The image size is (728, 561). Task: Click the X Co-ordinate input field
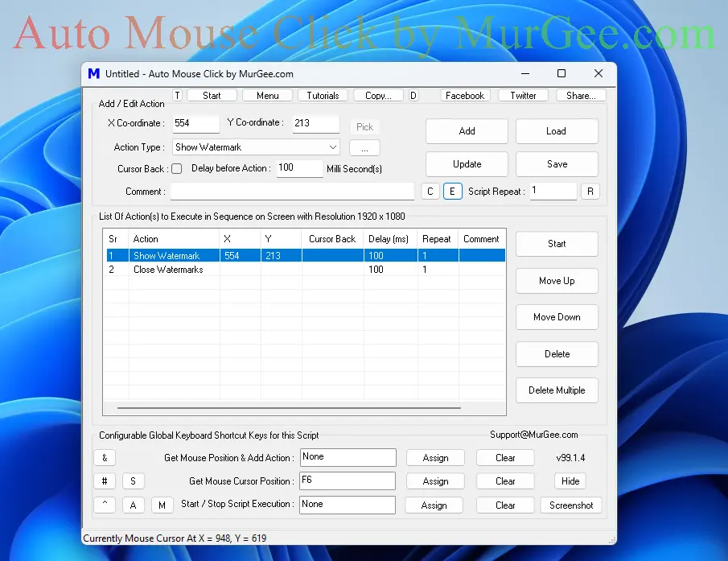tap(196, 123)
